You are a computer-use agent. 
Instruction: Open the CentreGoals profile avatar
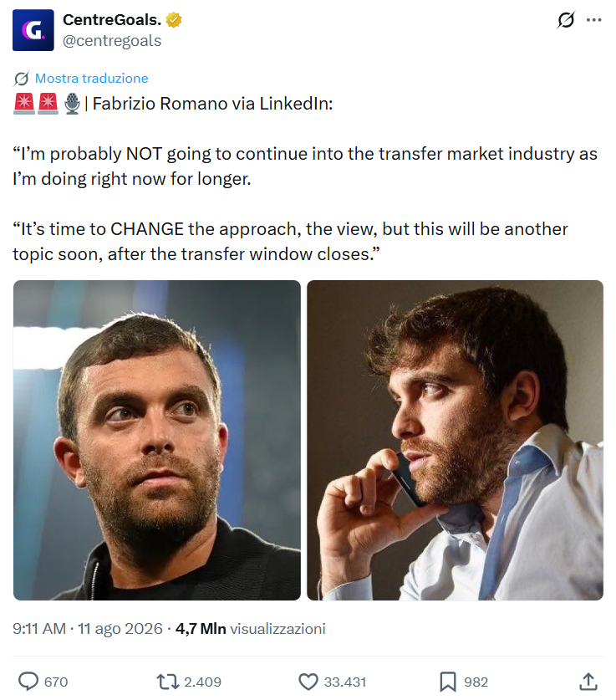(33, 30)
